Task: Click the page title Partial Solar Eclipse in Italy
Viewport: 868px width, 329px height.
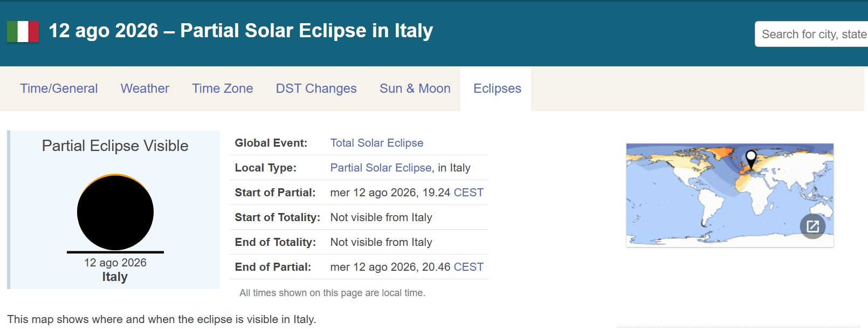Action: pyautogui.click(x=307, y=31)
